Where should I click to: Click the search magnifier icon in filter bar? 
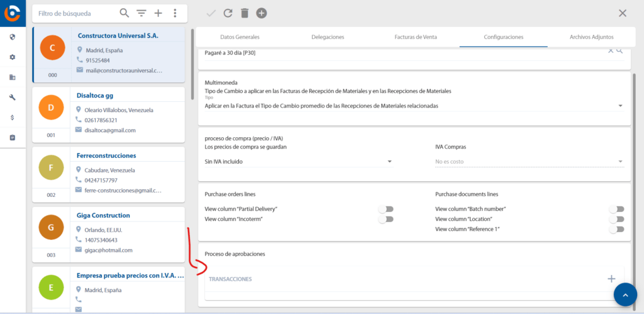pyautogui.click(x=125, y=13)
